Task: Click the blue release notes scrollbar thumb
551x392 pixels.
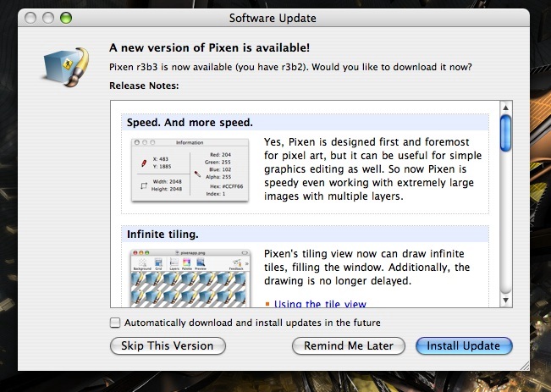Action: click(x=505, y=133)
